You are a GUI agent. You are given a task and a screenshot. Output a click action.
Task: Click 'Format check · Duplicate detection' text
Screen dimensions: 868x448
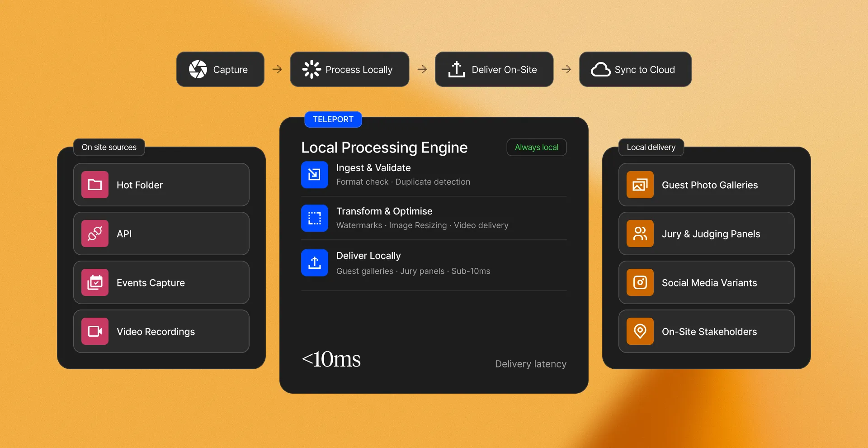[x=403, y=182]
